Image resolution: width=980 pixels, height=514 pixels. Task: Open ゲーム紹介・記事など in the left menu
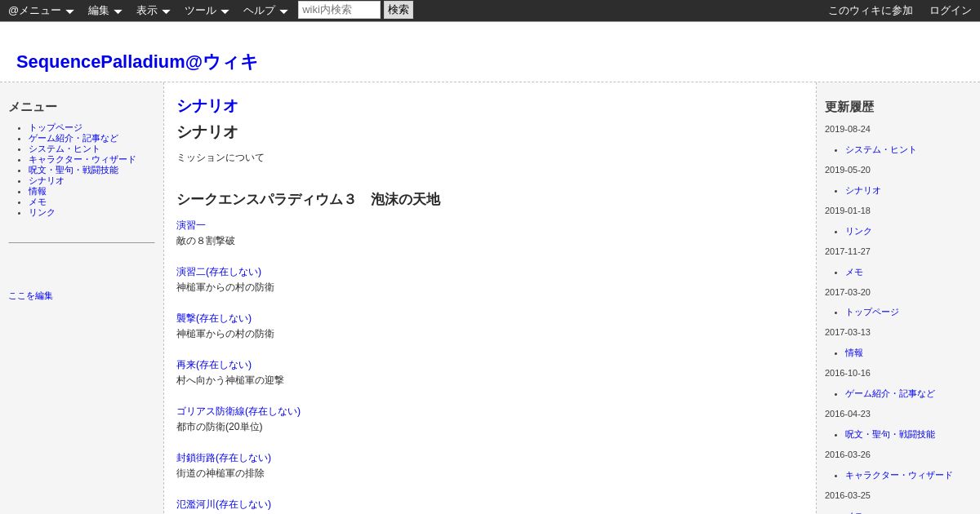73,139
